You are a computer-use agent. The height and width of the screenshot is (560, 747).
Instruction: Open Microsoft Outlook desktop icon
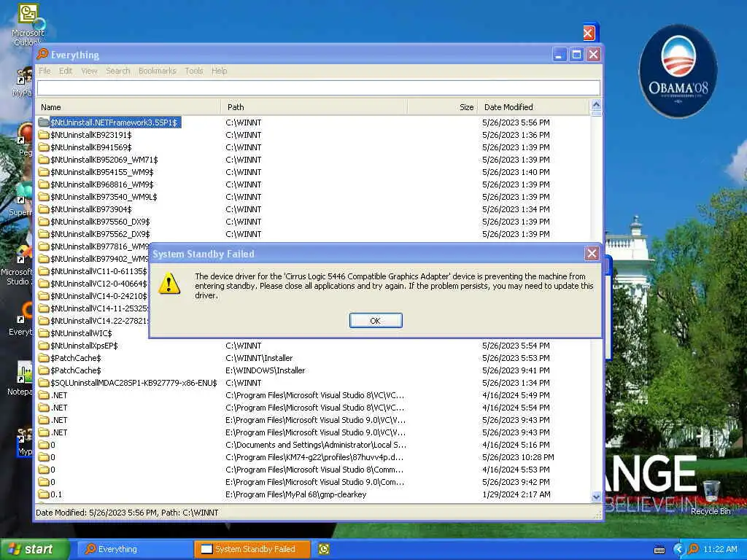coord(28,25)
